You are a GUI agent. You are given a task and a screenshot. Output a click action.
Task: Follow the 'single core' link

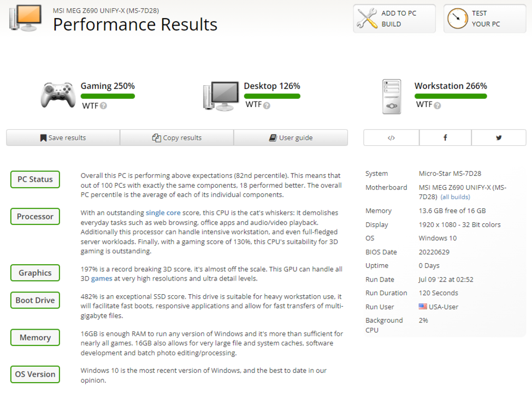tap(164, 213)
